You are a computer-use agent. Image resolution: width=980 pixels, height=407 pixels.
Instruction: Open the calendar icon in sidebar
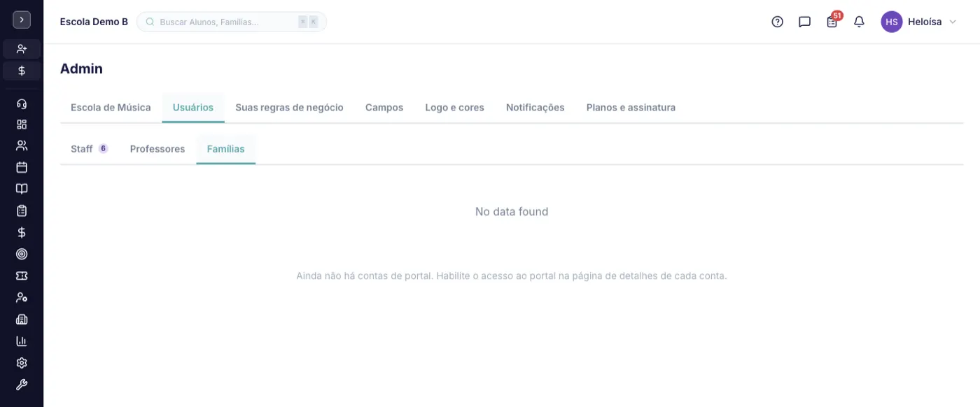(22, 167)
